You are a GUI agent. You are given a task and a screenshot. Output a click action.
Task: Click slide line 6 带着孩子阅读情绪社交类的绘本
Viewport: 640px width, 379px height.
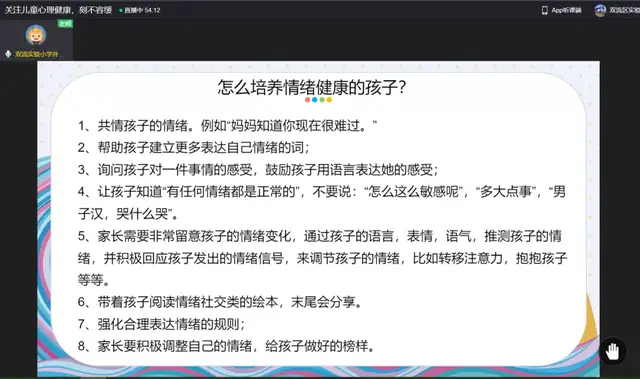(x=220, y=302)
